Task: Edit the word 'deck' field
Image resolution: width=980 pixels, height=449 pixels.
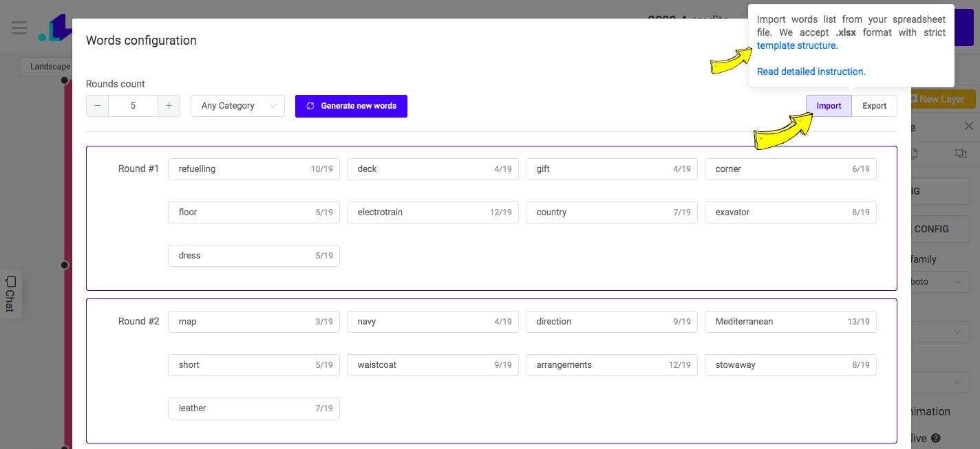Action: [x=433, y=169]
